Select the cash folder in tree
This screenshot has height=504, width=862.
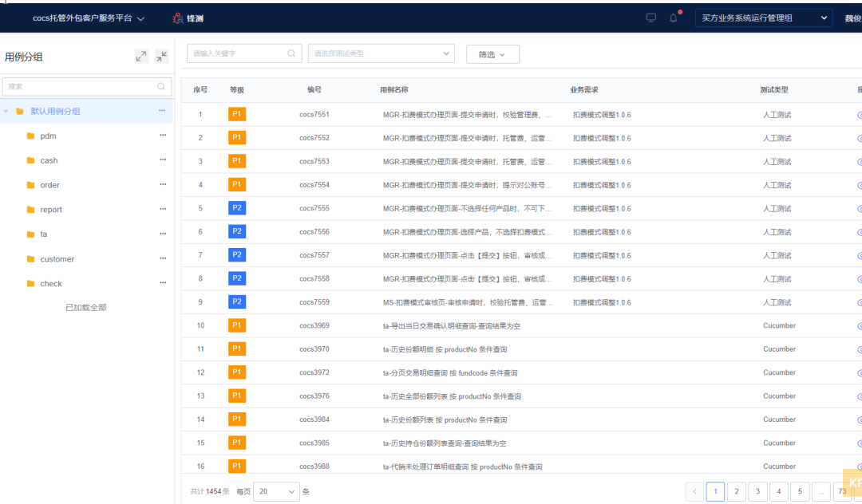pyautogui.click(x=49, y=160)
